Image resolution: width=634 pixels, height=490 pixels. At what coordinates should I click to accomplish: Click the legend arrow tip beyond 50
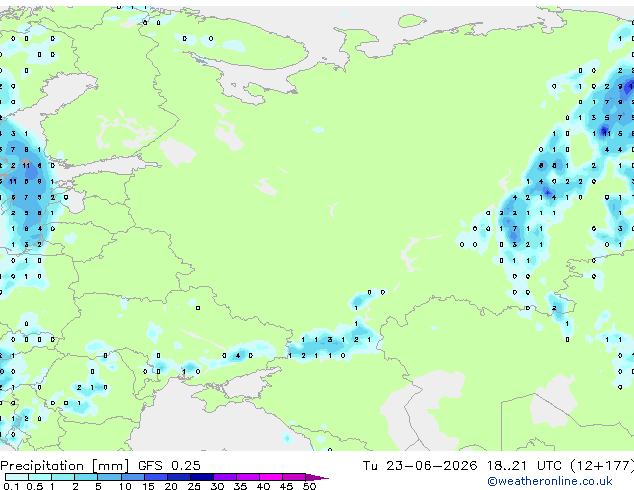pos(318,477)
